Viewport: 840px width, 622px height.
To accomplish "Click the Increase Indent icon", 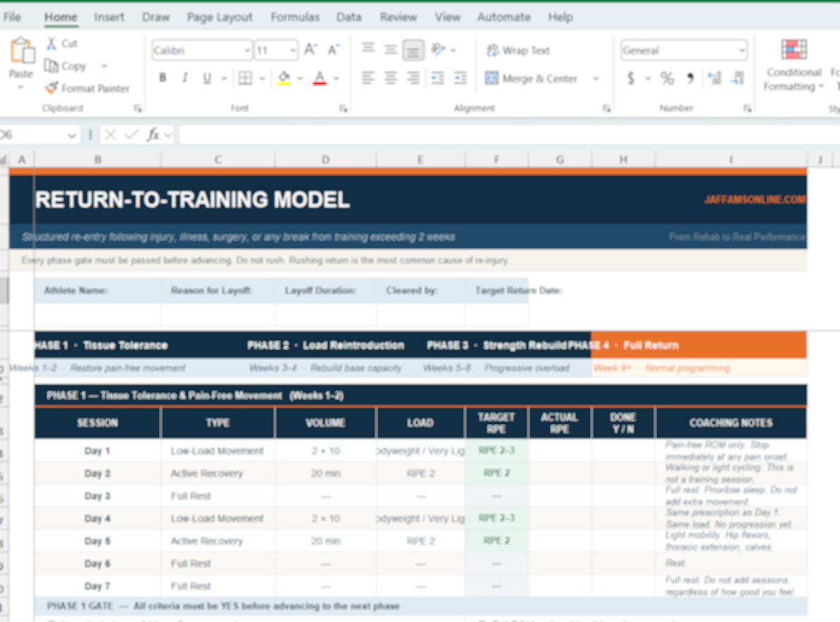I will point(460,78).
